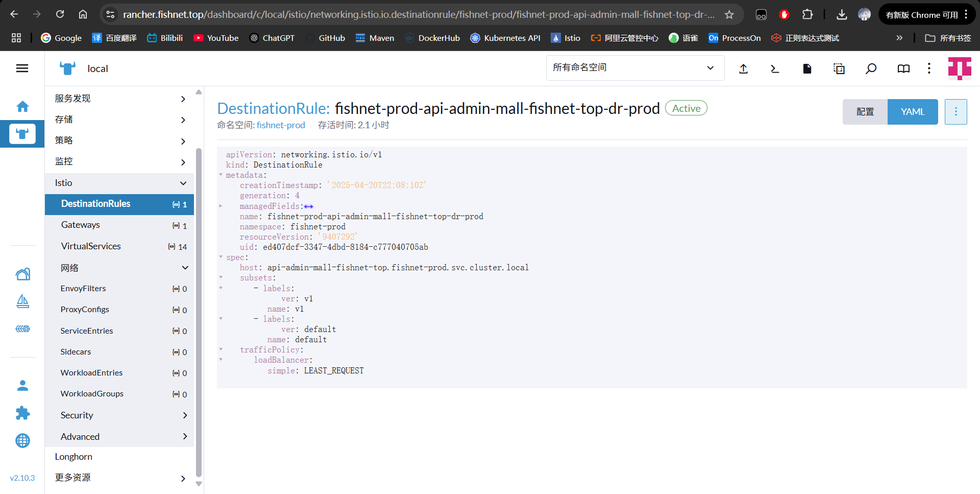Click the Import YAML upload icon

[x=743, y=68]
